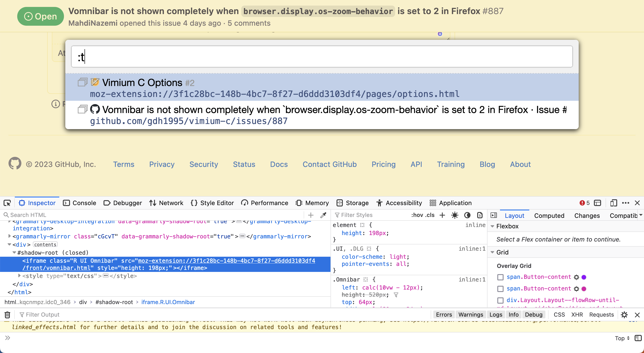Open the Pricing link in the footer
This screenshot has width=644, height=353.
(383, 164)
